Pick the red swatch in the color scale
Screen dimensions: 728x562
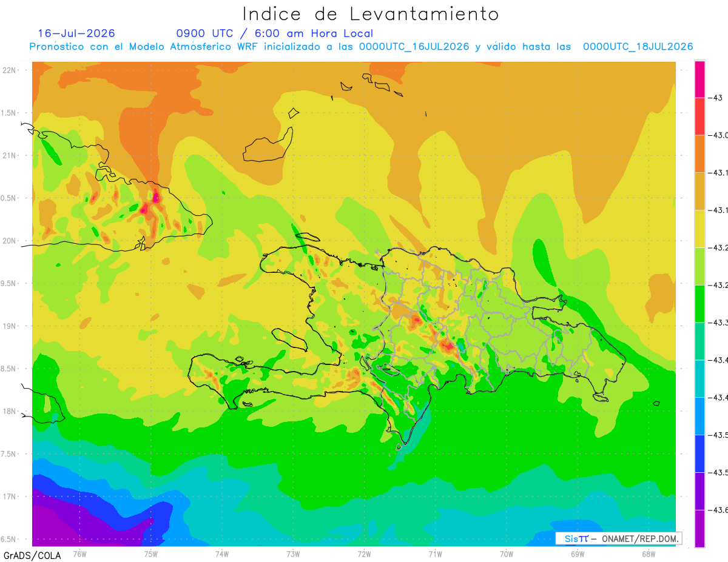tap(699, 116)
